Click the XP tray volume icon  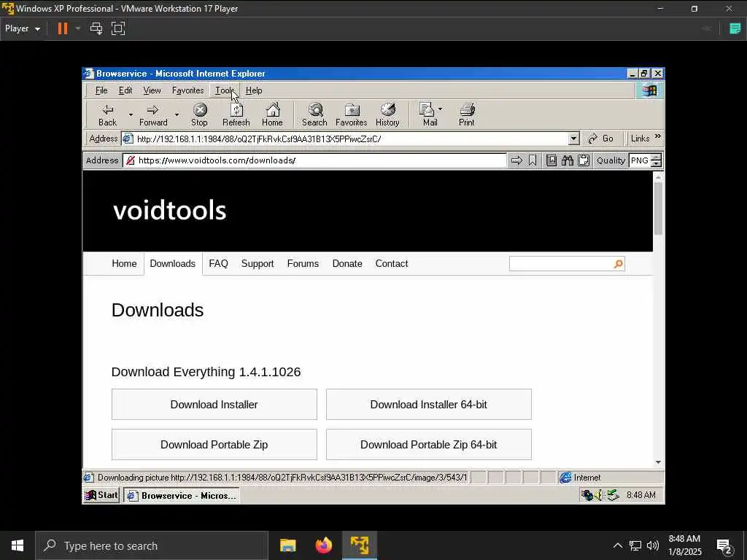(598, 495)
